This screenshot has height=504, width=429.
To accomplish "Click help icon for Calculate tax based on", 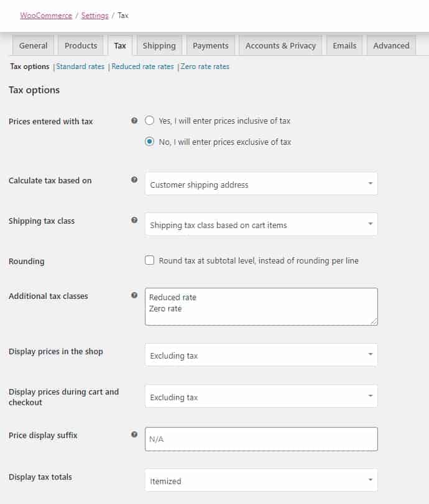I will [x=134, y=180].
